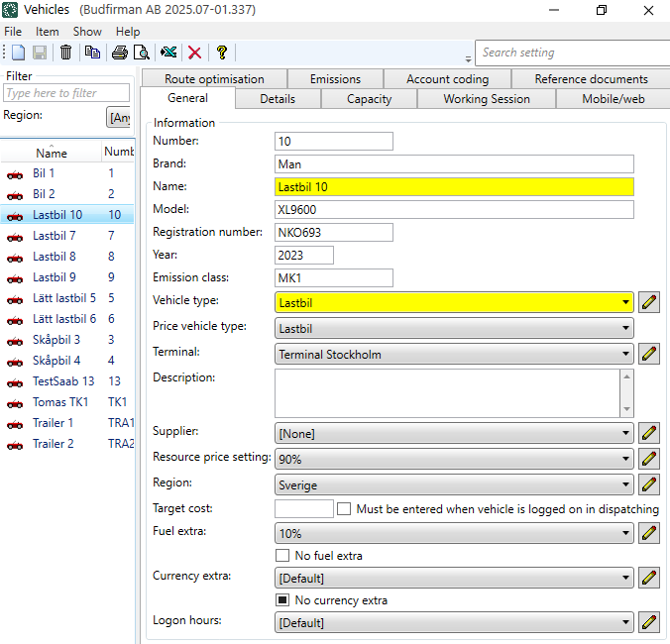Screen dimensions: 670x644
Task: Switch to the Capacity tab
Action: pyautogui.click(x=369, y=99)
